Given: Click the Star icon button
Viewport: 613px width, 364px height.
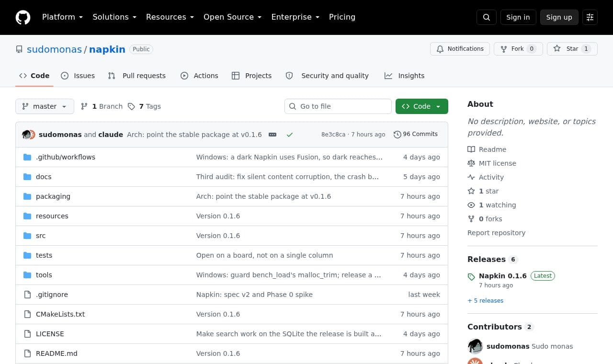Looking at the screenshot, I should (x=572, y=49).
